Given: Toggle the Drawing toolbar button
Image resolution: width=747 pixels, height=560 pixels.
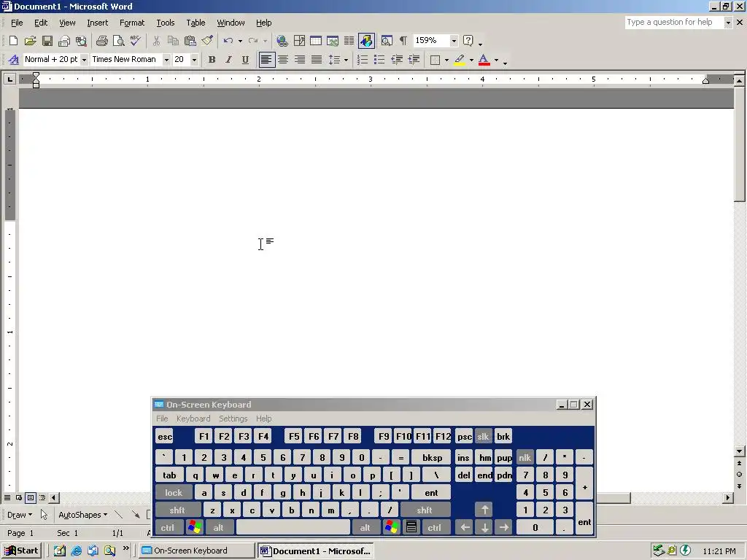Looking at the screenshot, I should point(366,41).
